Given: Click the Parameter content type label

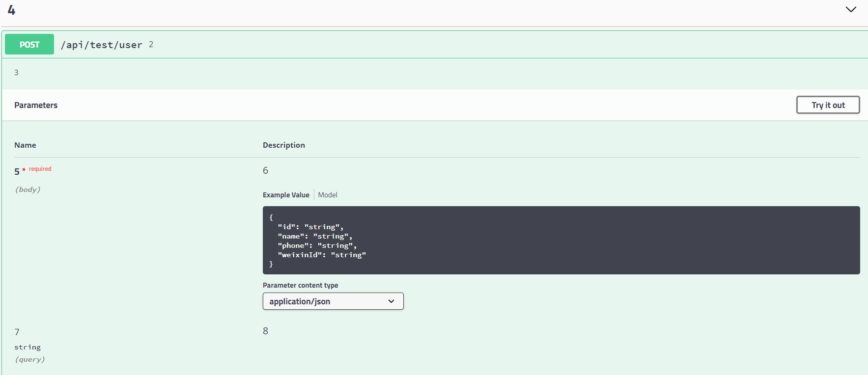Looking at the screenshot, I should coord(300,285).
